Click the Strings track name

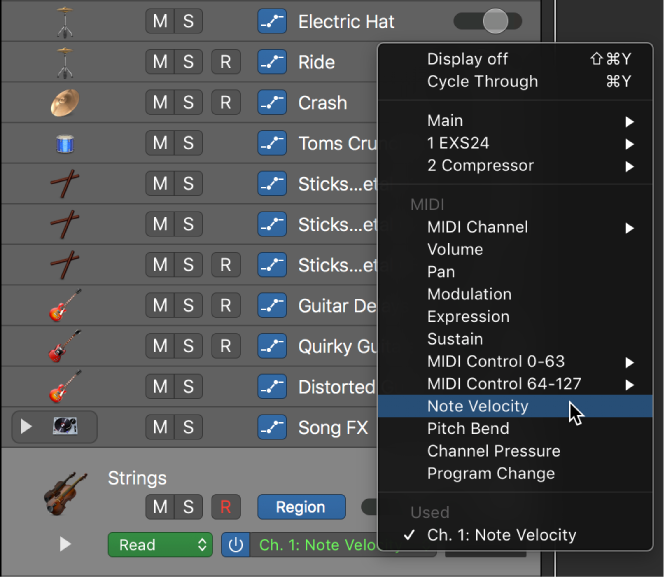point(137,478)
